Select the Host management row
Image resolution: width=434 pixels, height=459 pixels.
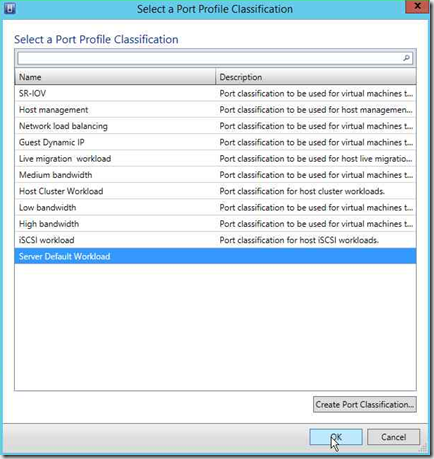click(x=215, y=110)
